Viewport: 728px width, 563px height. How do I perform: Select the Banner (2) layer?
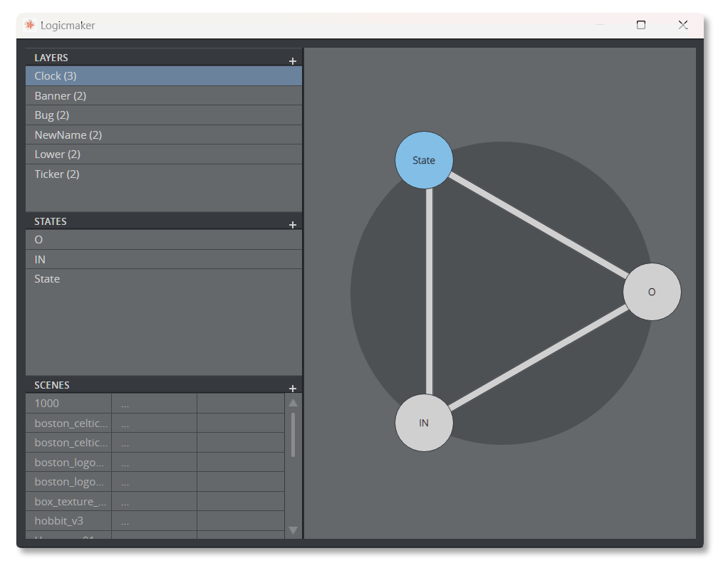tap(61, 96)
